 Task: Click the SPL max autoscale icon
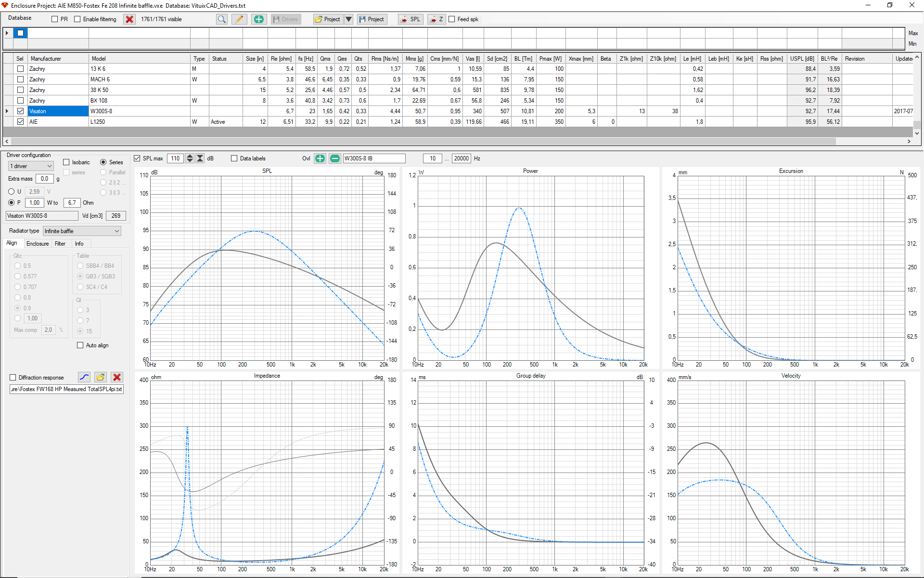tap(200, 158)
